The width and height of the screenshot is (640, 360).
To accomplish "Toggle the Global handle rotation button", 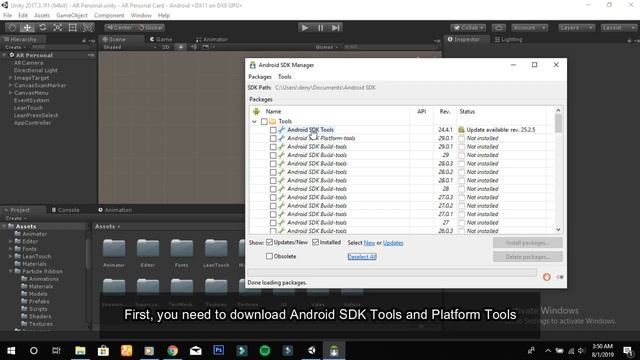I will [150, 28].
